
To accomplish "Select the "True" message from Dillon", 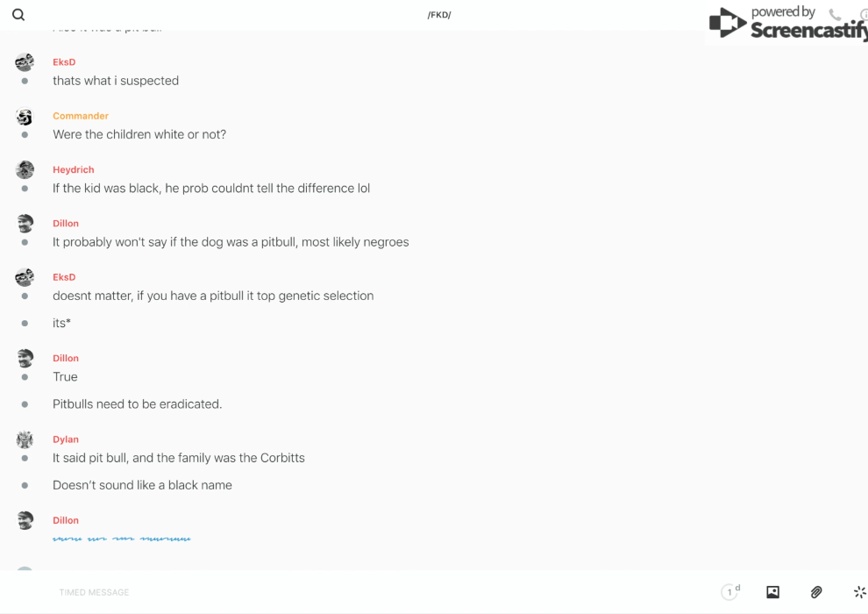I will click(65, 376).
